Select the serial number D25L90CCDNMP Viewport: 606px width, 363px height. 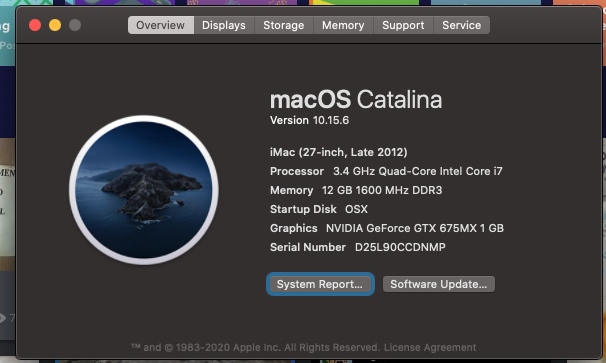coord(400,247)
